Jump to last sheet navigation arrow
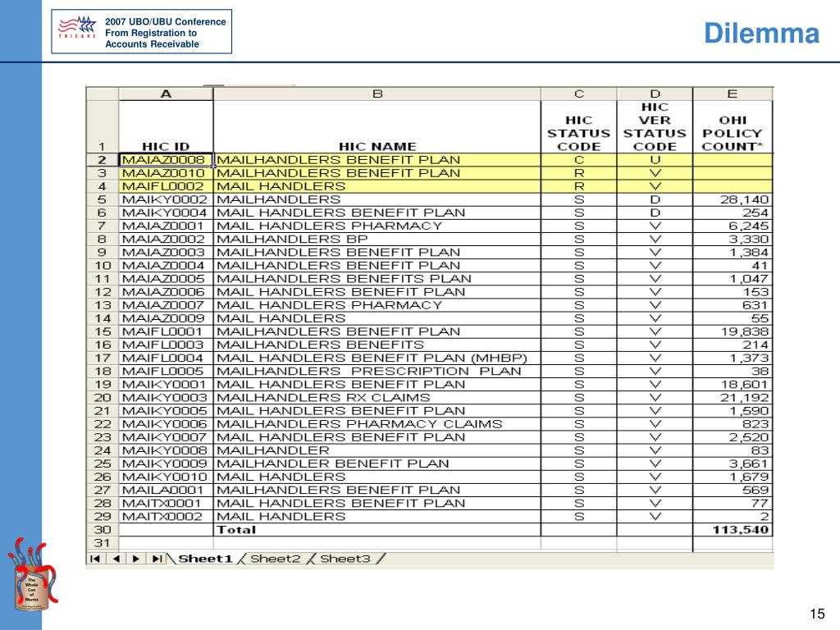The image size is (840, 630). [x=157, y=559]
